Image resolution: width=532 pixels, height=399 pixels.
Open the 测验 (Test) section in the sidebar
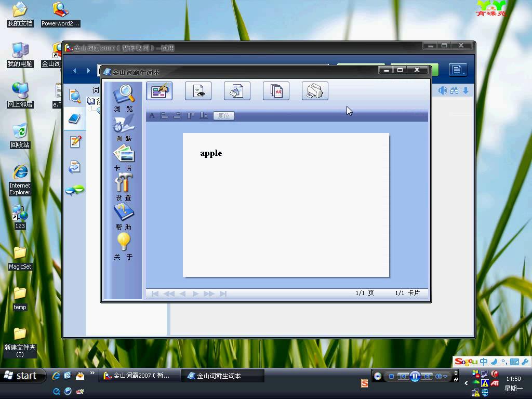pos(124,128)
